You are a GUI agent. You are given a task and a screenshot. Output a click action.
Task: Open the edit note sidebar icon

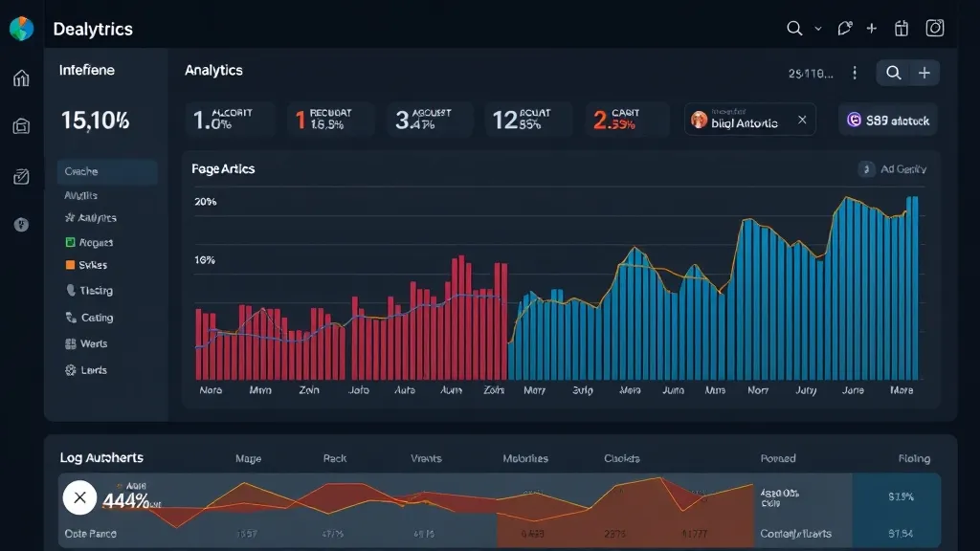(x=21, y=176)
